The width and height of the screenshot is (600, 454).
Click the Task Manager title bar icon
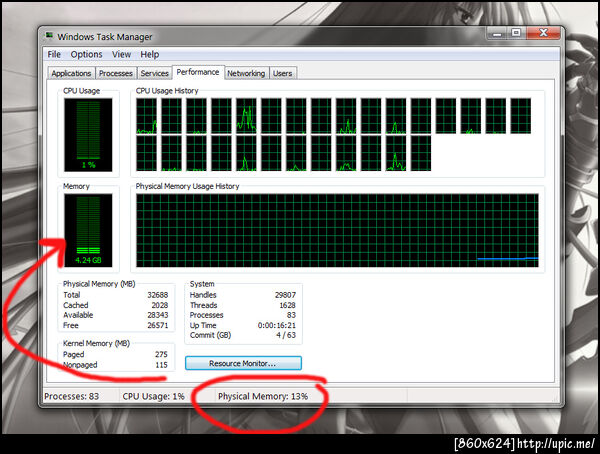(x=49, y=36)
